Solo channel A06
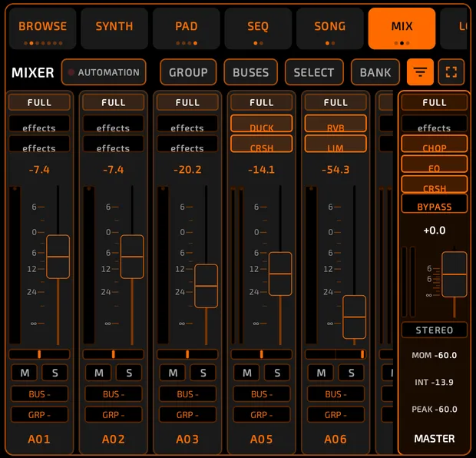The width and height of the screenshot is (476, 458). [351, 373]
